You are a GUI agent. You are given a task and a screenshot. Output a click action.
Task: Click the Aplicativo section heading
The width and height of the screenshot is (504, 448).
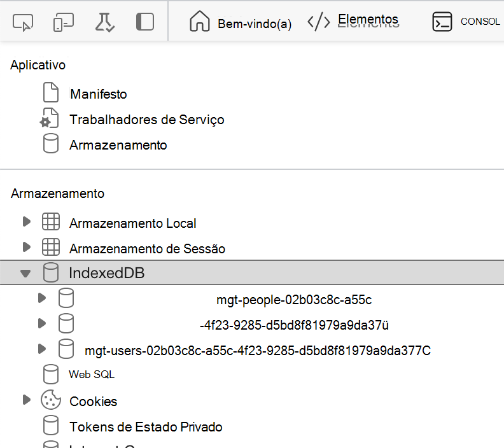38,65
